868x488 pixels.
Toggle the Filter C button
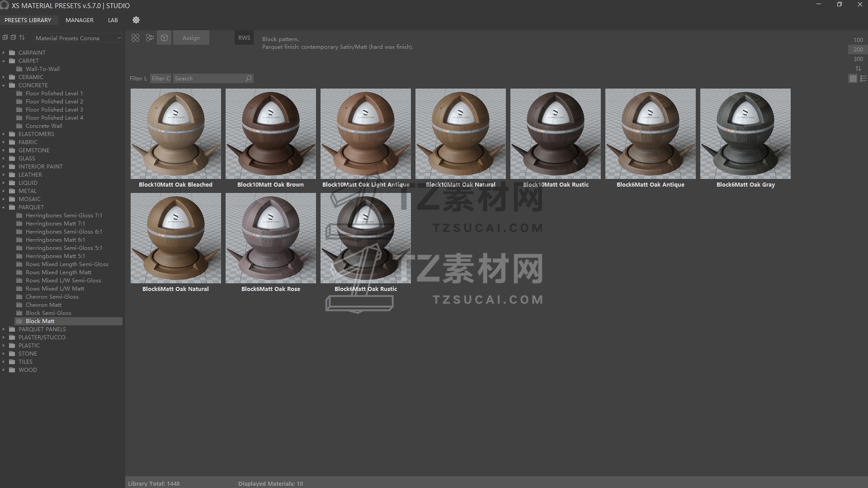coord(160,78)
